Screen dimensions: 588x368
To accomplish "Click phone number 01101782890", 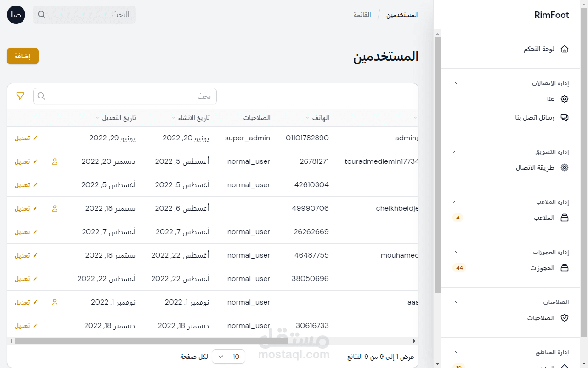I will tap(307, 138).
